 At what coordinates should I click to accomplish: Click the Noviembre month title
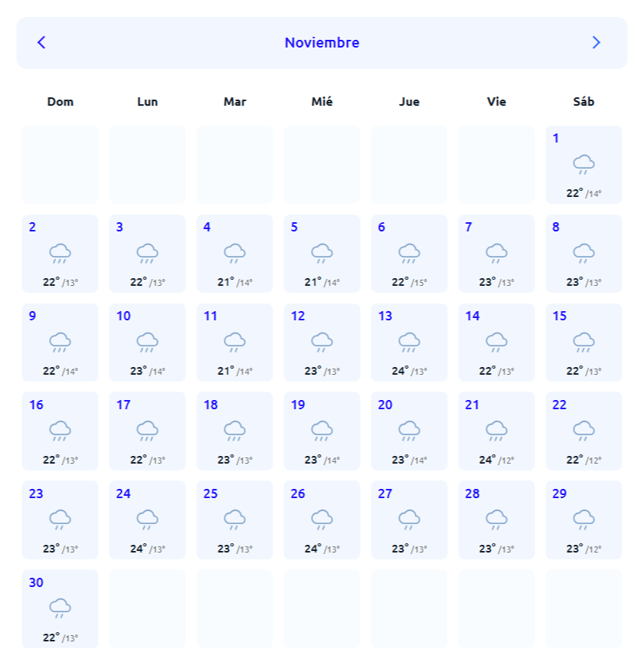322,43
